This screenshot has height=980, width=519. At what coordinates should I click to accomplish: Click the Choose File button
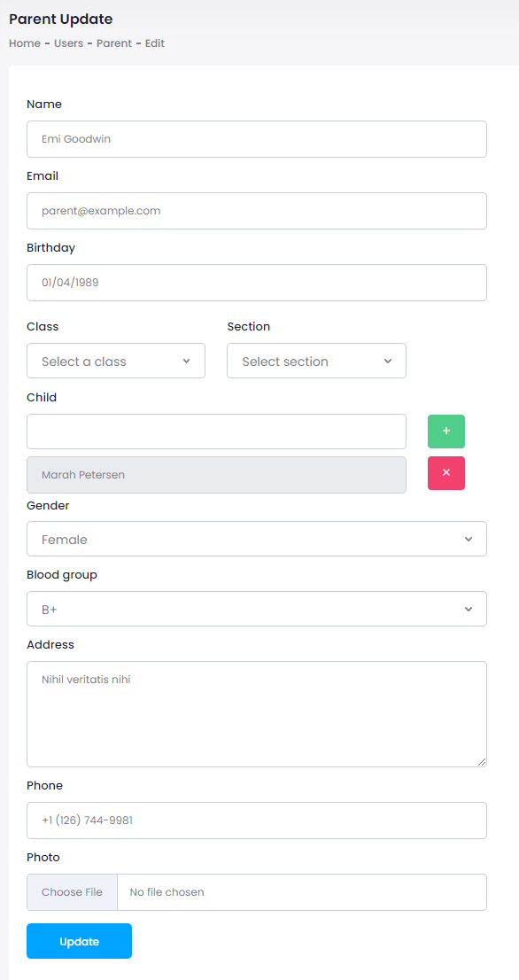coord(72,892)
